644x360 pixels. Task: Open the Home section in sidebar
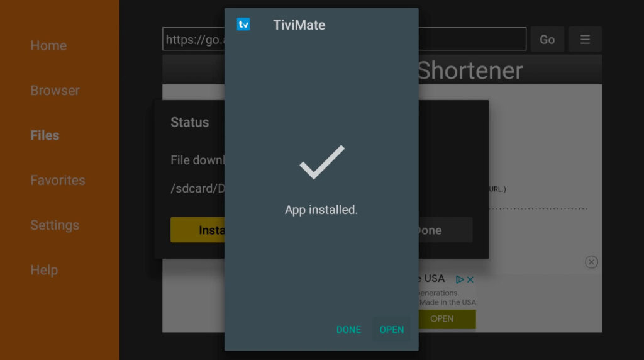48,45
